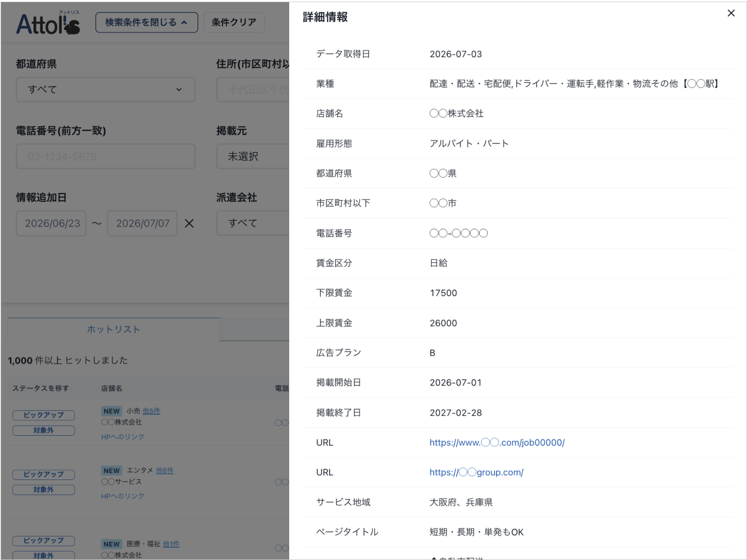Open the 都道府県 すべて dropdown
The width and height of the screenshot is (747, 560).
click(x=106, y=90)
